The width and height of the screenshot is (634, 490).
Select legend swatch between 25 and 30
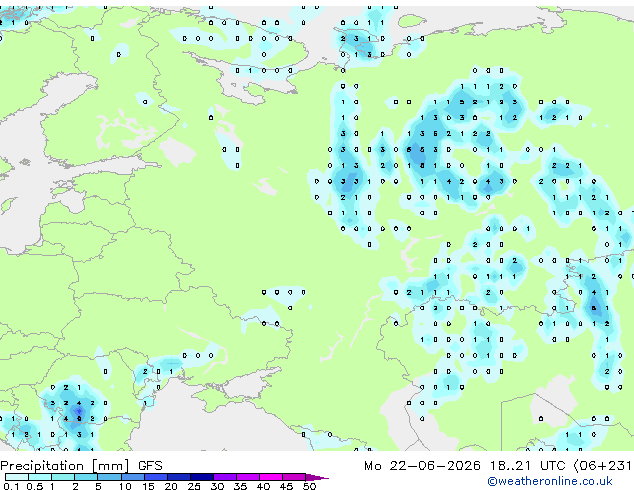202,477
